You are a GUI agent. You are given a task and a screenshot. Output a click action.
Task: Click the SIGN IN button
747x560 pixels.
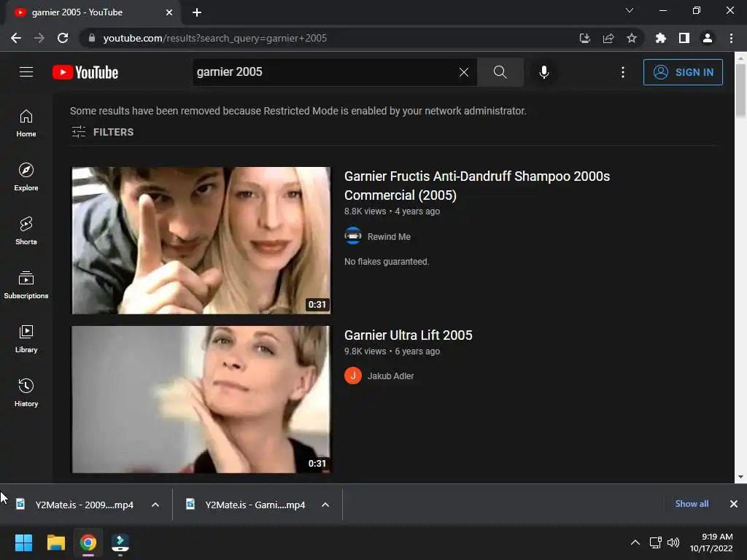[x=683, y=72]
